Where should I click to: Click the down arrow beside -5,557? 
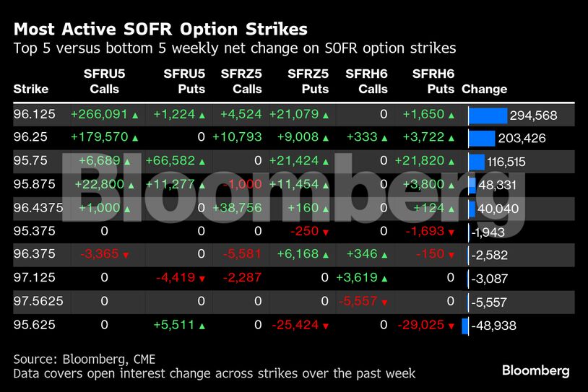(384, 302)
